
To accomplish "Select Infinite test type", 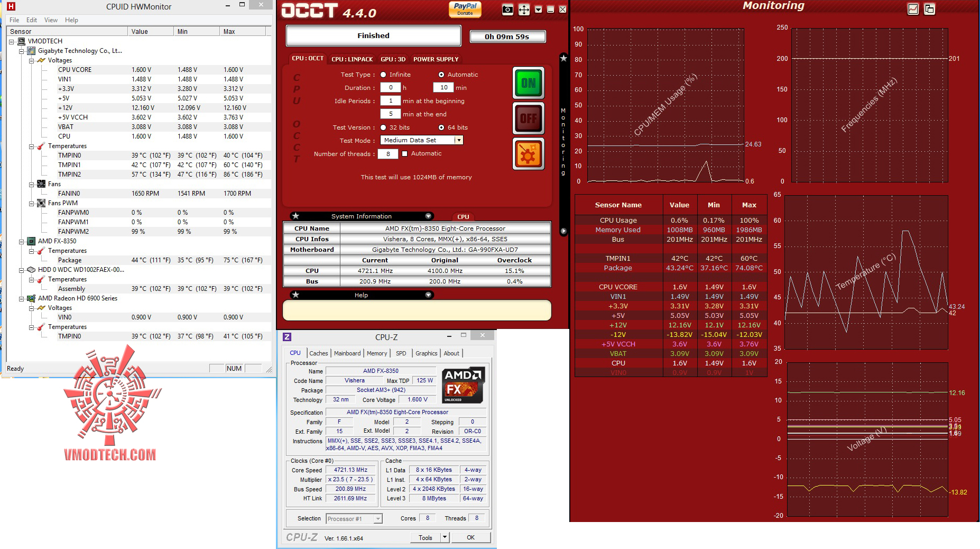I will pyautogui.click(x=383, y=75).
